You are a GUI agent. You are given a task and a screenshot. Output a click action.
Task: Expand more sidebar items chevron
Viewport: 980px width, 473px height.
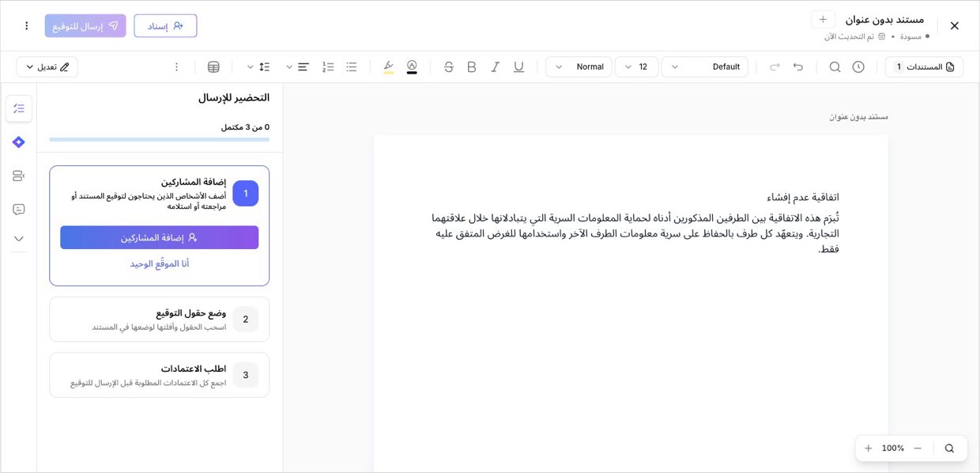pyautogui.click(x=19, y=238)
